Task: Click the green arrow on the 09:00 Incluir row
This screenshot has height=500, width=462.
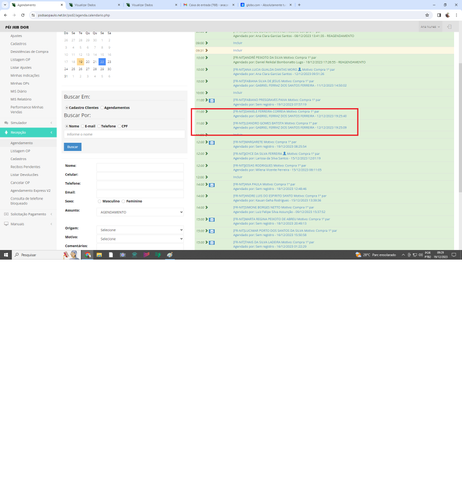Action: pyautogui.click(x=207, y=43)
